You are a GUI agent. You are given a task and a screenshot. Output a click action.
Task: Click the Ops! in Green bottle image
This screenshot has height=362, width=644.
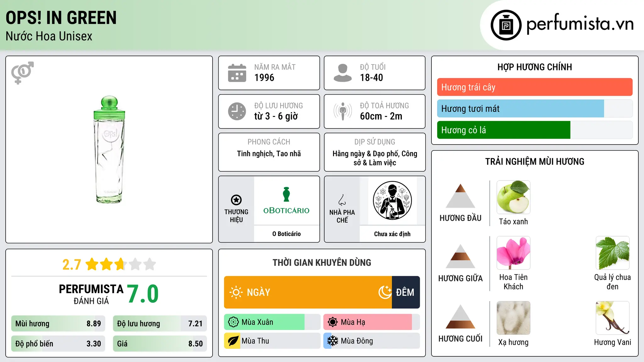[x=109, y=150]
